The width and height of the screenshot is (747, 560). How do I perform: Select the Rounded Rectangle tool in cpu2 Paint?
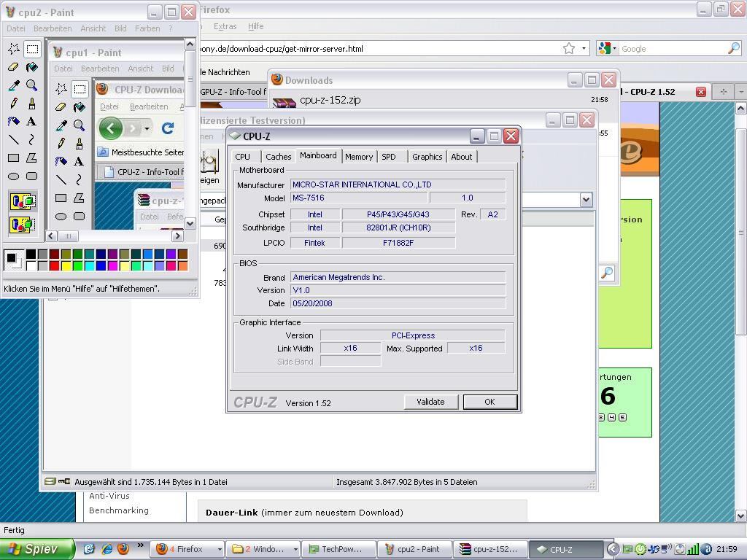click(x=32, y=176)
